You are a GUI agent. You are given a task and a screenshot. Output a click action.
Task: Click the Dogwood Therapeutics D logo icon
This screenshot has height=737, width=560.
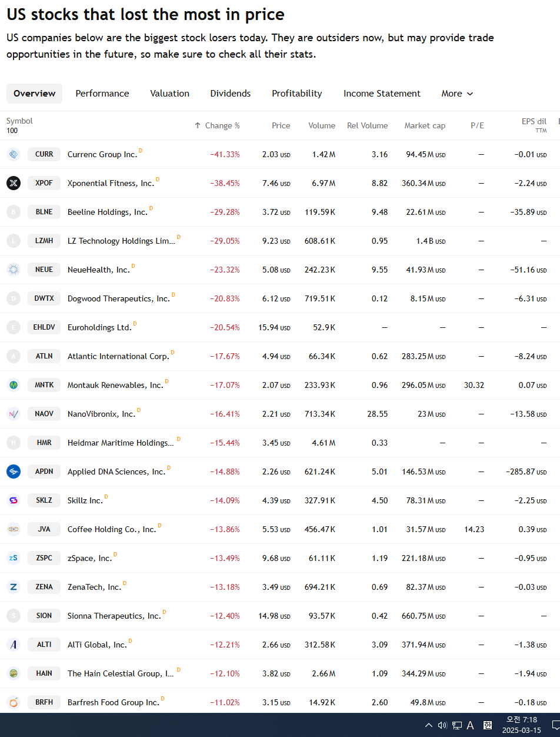[x=14, y=298]
